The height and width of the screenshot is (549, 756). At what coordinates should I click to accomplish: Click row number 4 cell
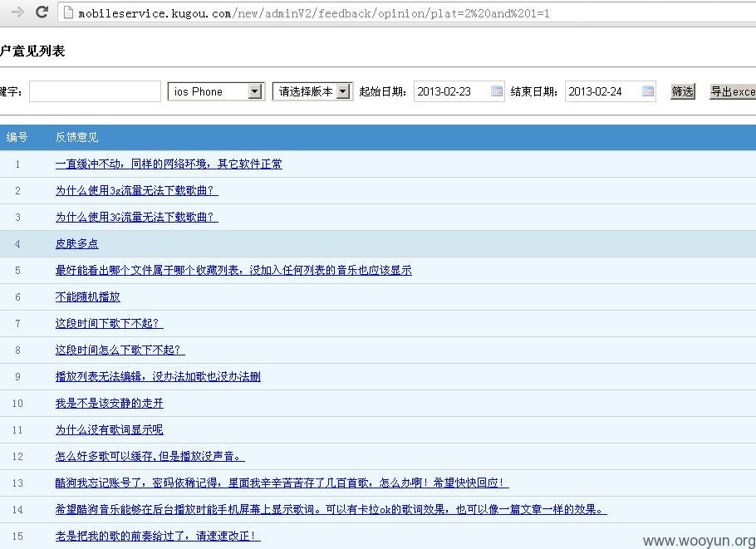point(17,243)
